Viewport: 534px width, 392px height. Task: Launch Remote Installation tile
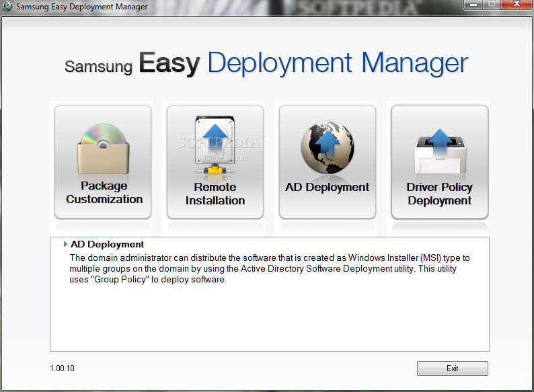click(215, 162)
